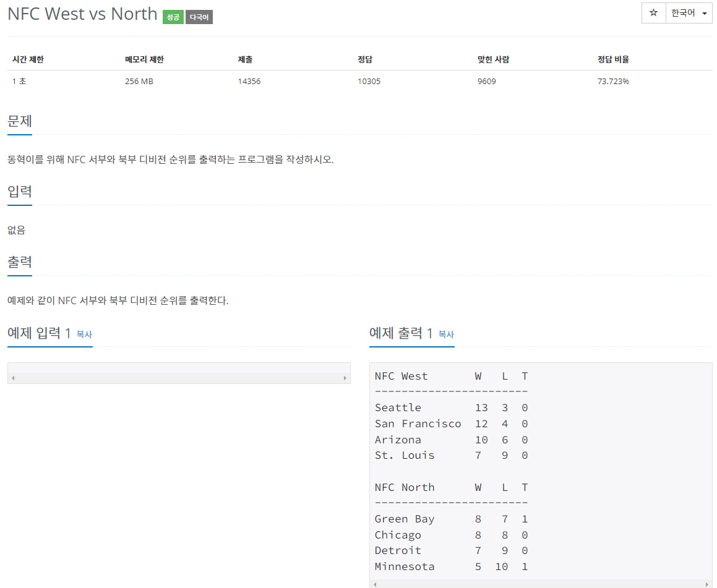Click the 맞힌 사람 column header

click(493, 59)
